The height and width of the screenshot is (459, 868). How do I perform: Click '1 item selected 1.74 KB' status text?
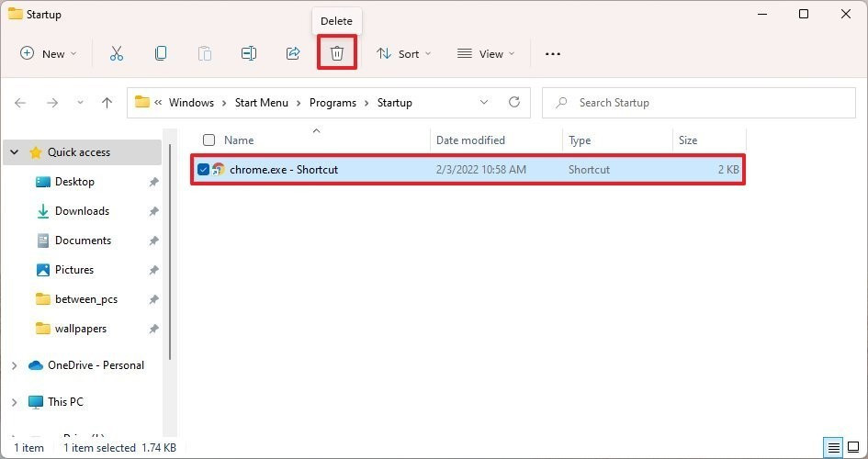(120, 447)
